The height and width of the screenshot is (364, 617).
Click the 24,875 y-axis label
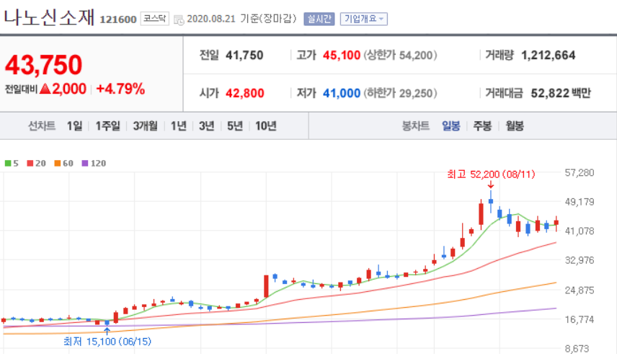(580, 290)
